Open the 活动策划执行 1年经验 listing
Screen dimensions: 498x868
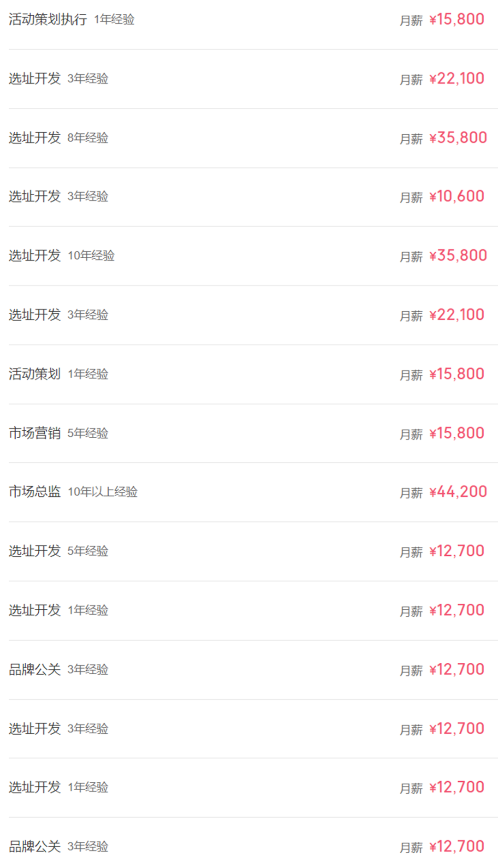point(249,19)
